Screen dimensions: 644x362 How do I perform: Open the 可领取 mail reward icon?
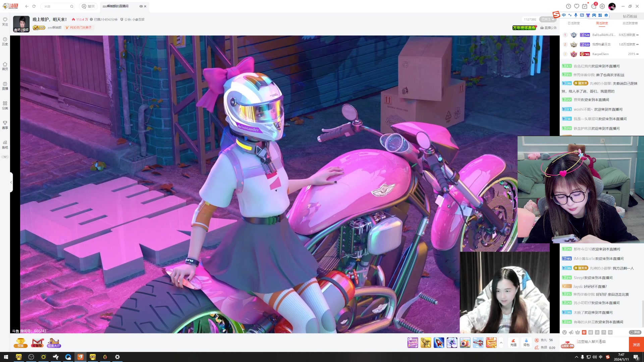coord(38,343)
